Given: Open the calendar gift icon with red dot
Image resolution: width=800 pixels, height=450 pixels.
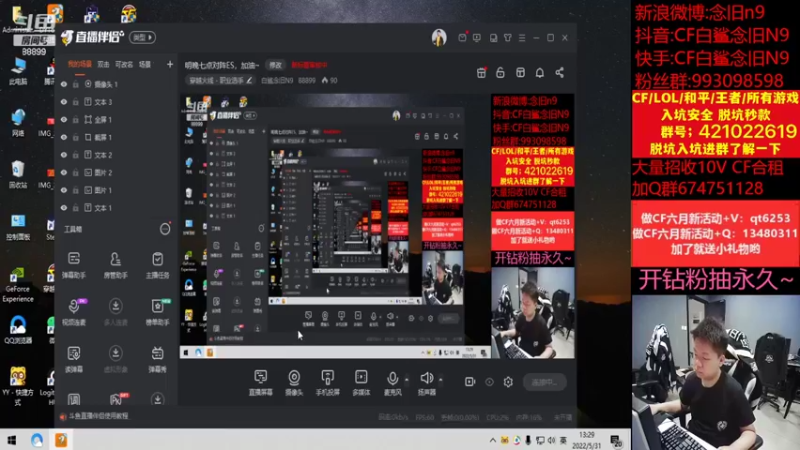Looking at the screenshot, I should 481,73.
